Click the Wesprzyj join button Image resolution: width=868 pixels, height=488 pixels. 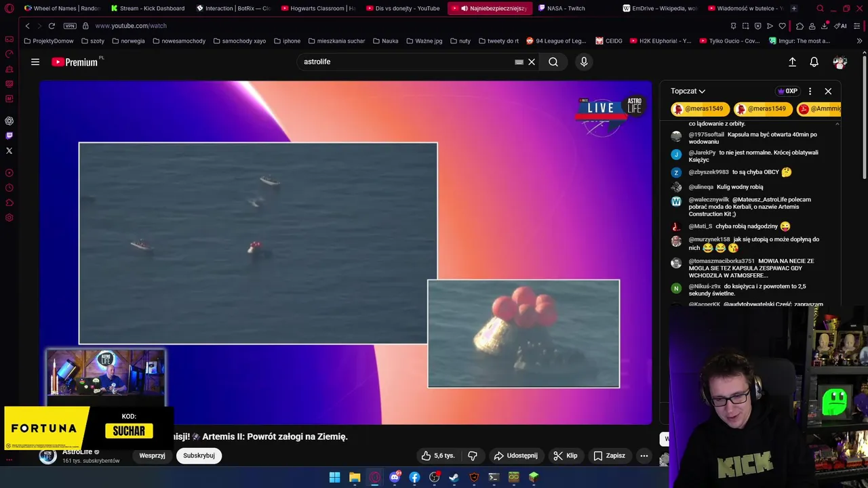pyautogui.click(x=152, y=455)
